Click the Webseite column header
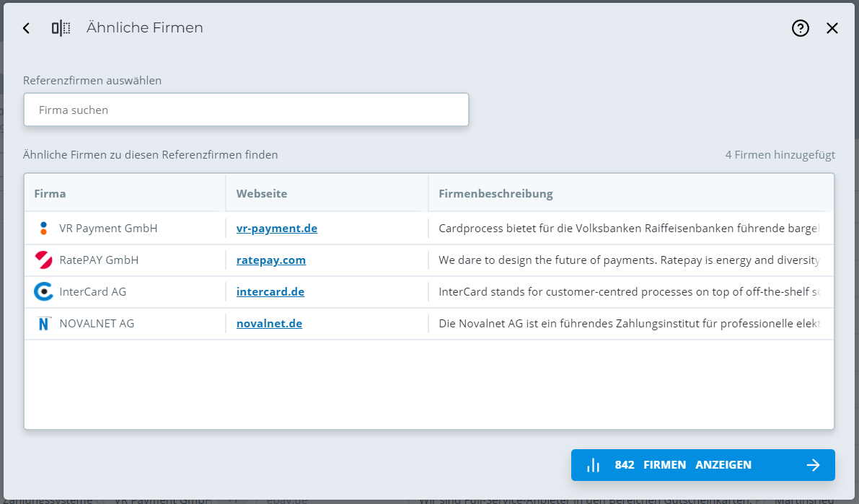Screen dimensions: 859x504 tap(261, 193)
